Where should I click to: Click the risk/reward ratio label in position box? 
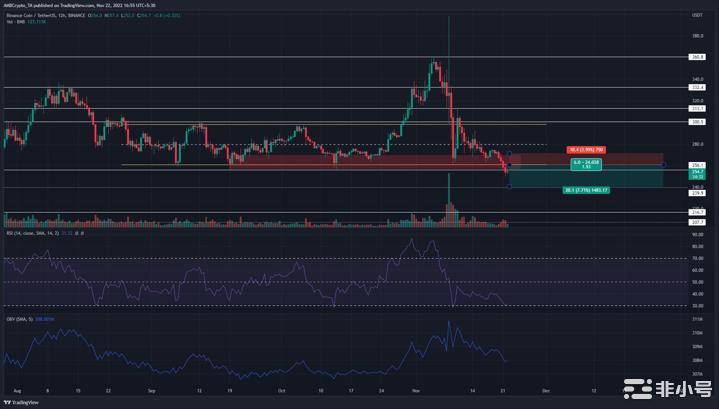click(x=587, y=164)
